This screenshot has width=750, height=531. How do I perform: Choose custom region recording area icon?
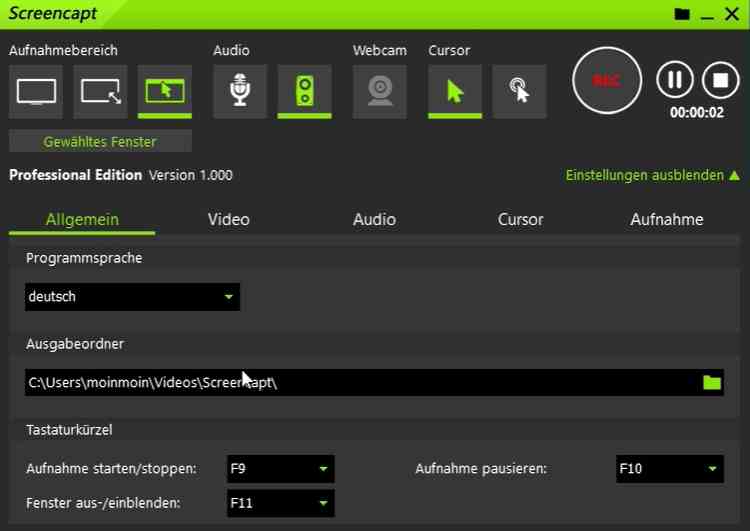[100, 91]
